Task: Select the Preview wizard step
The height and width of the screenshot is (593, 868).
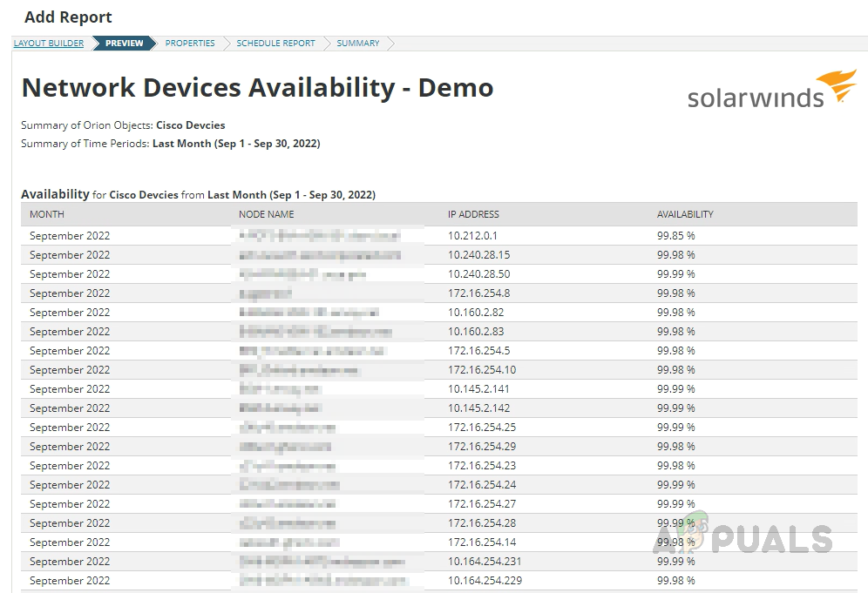Action: click(x=124, y=43)
